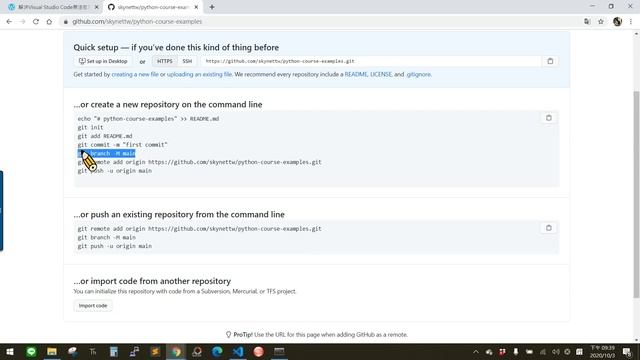The image size is (640, 360).
Task: Click the 'git commit -m "first commit"' line
Action: pyautogui.click(x=122, y=144)
